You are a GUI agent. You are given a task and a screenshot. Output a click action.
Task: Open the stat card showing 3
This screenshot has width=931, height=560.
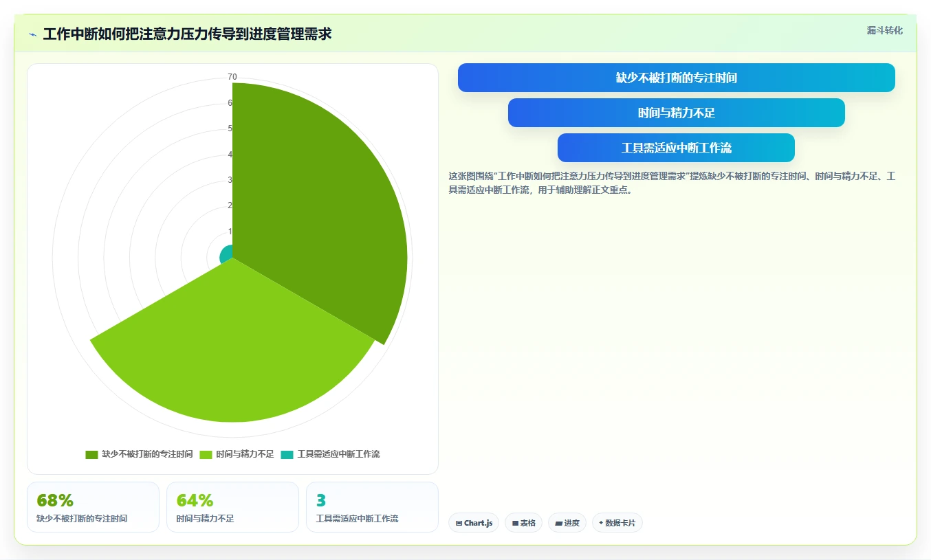tap(372, 507)
